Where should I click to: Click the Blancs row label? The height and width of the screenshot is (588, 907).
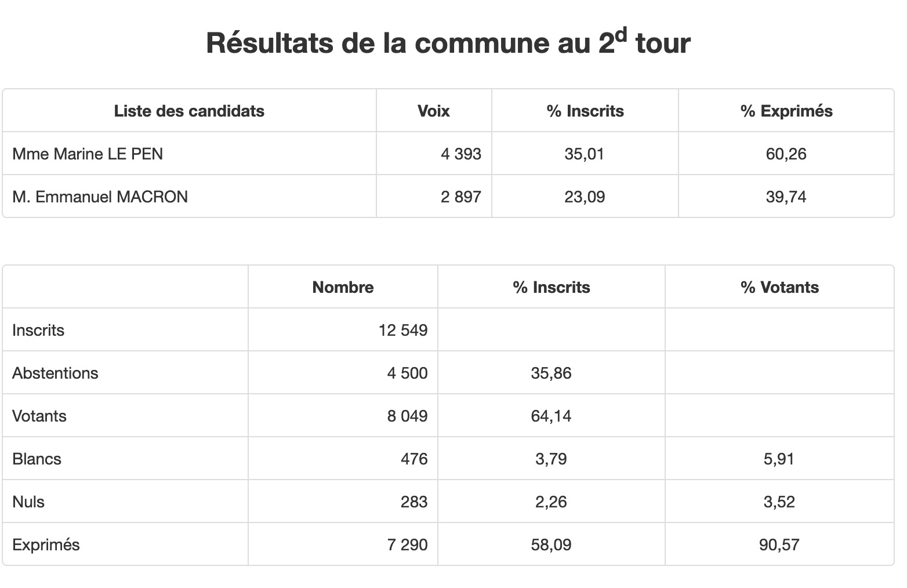(x=37, y=459)
